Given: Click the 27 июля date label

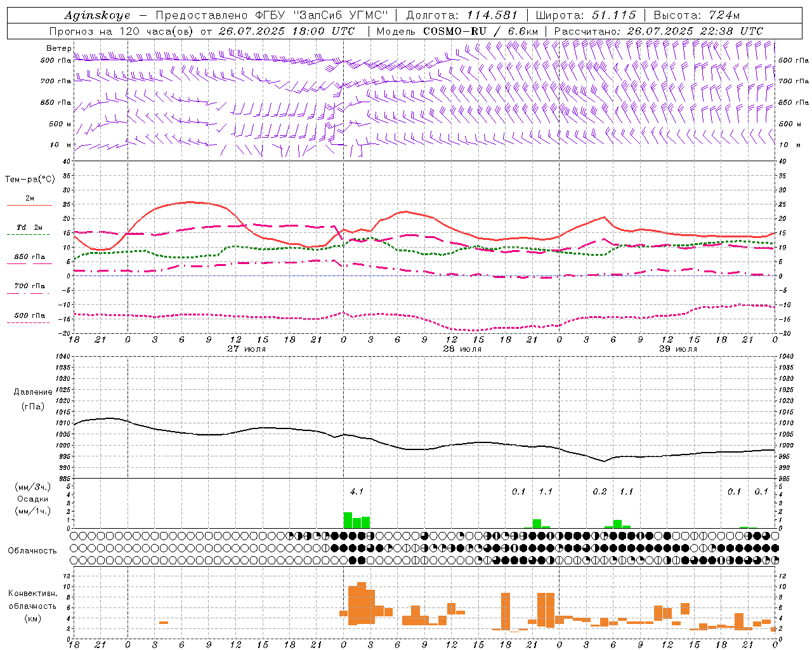Looking at the screenshot, I should click(246, 349).
